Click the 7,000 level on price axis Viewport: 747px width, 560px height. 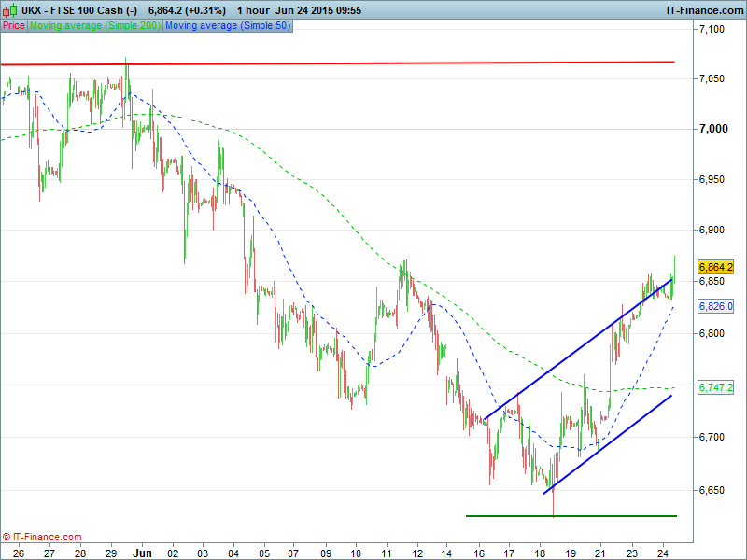click(714, 128)
